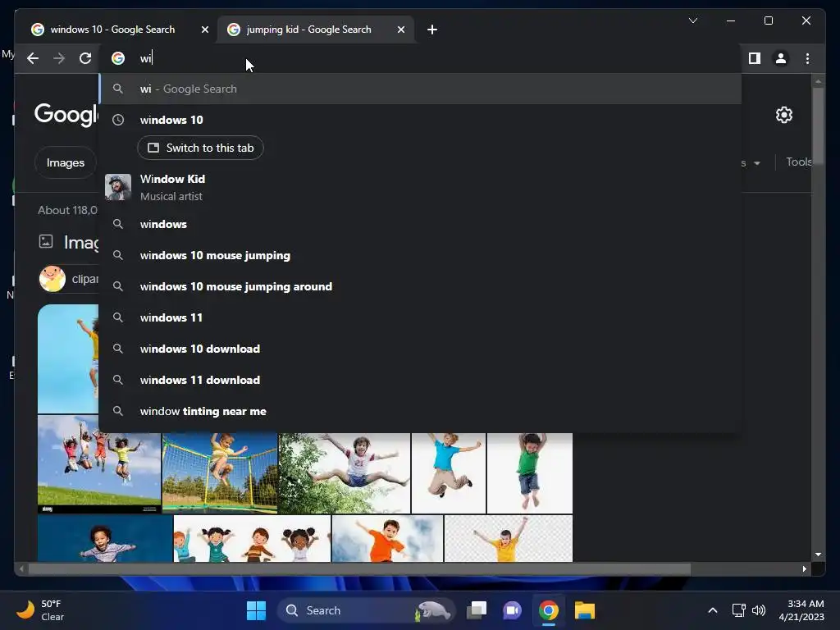Choose 'window tinting near me' suggestion
Screen dimensions: 840x630
tap(421, 412)
